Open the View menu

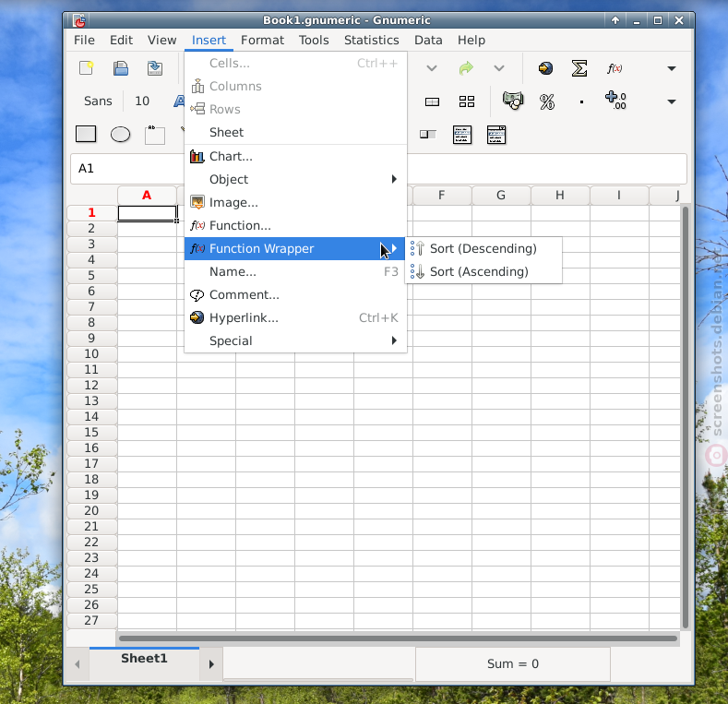click(x=162, y=41)
